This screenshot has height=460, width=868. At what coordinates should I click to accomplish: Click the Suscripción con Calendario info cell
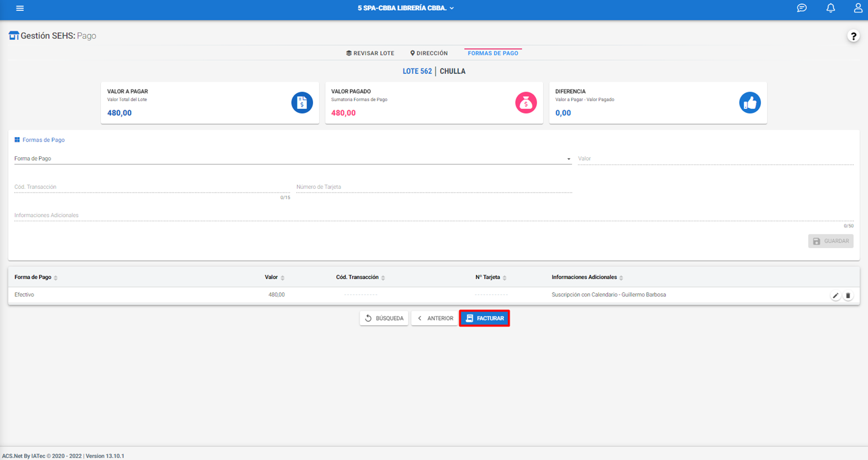(x=609, y=295)
